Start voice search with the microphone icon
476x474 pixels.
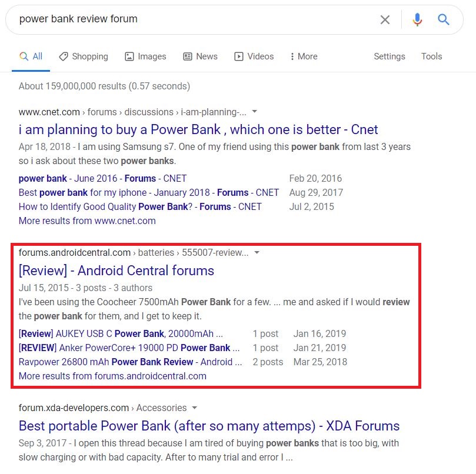[417, 19]
